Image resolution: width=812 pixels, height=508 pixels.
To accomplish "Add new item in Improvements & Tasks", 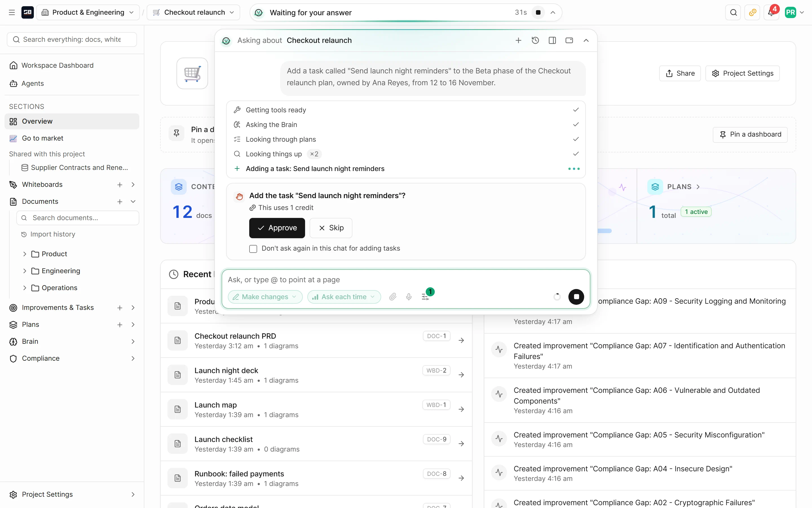I will 120,308.
